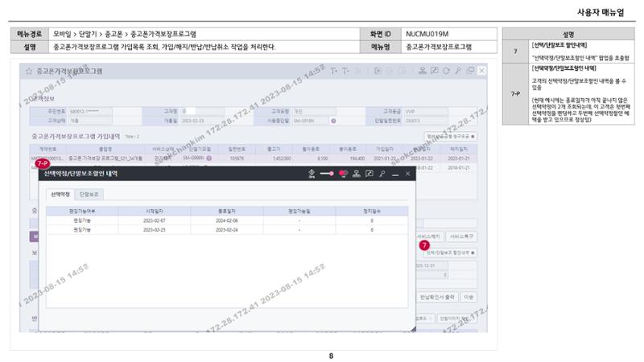The width and height of the screenshot is (644, 362).
Task: Sort by 편입가능여부 column header
Action: tap(82, 211)
